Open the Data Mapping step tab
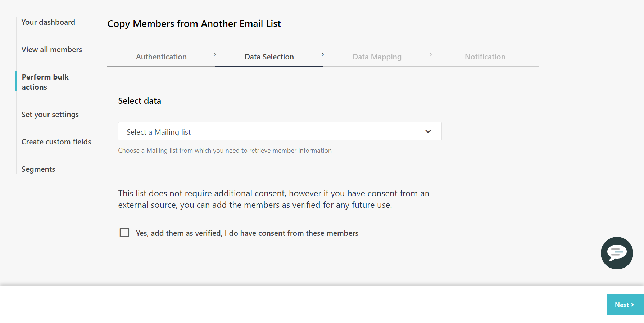This screenshot has height=323, width=644. (377, 57)
